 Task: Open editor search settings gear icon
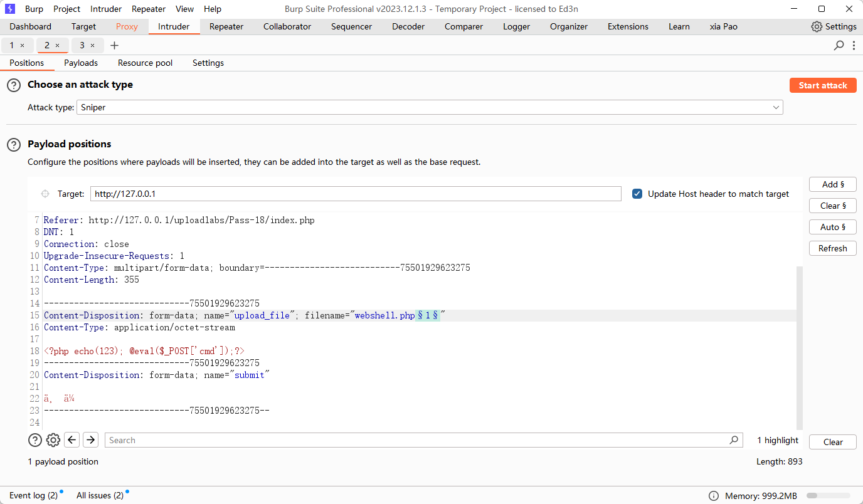click(x=53, y=440)
